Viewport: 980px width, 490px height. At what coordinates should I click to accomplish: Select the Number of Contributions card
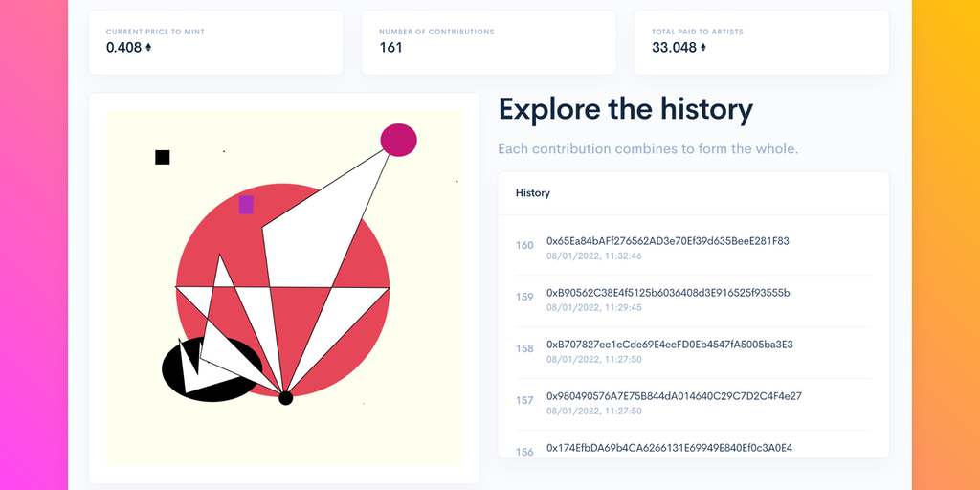488,41
